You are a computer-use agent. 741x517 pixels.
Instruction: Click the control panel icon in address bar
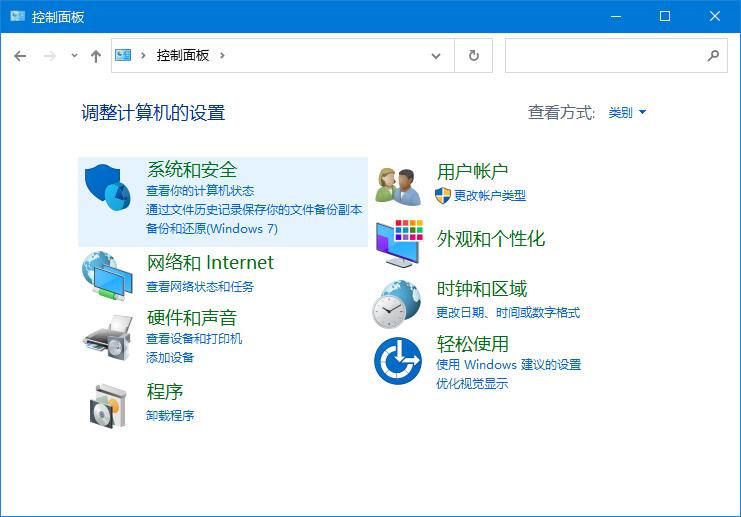pos(123,55)
